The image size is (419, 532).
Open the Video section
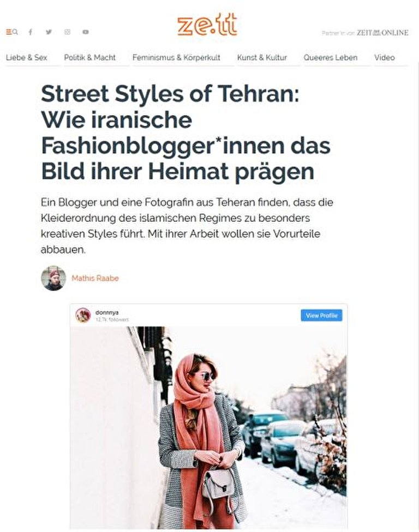pyautogui.click(x=385, y=58)
